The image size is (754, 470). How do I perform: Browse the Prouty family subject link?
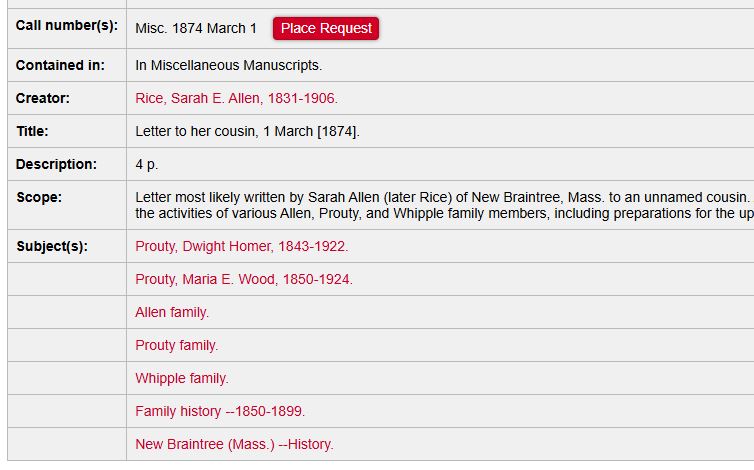point(176,345)
